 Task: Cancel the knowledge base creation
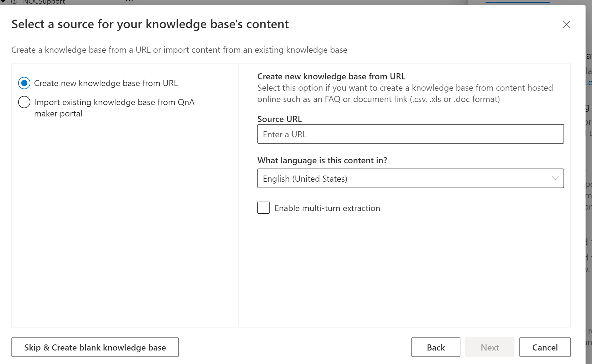point(545,347)
